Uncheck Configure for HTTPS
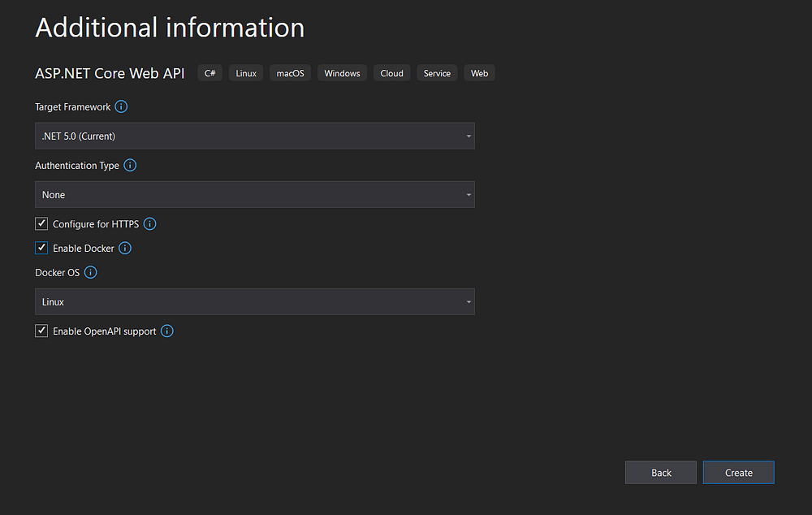Screen dimensions: 812x515 pyautogui.click(x=41, y=223)
